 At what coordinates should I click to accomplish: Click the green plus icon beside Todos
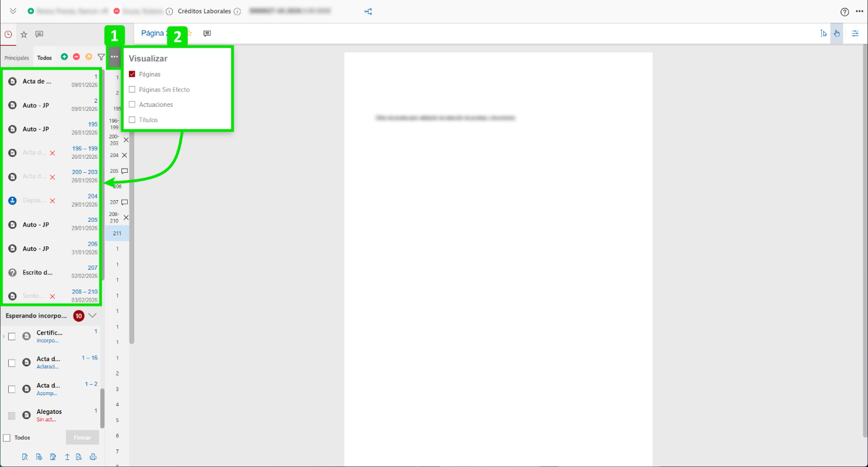point(64,57)
